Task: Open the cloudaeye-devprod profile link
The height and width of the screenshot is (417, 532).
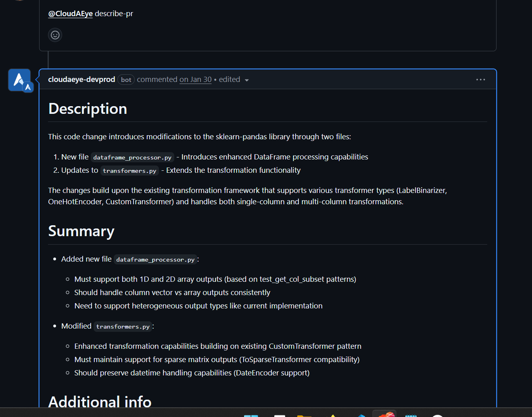Action: tap(81, 80)
